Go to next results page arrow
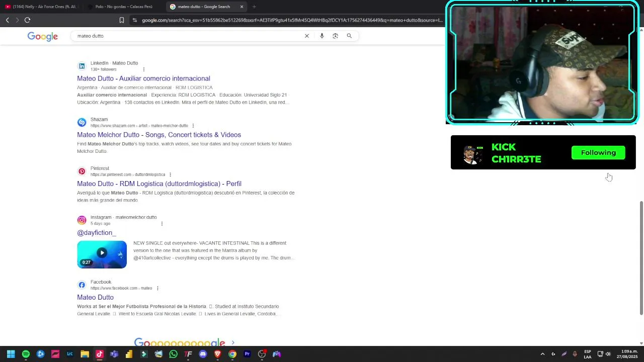This screenshot has height=362, width=644. point(233,343)
